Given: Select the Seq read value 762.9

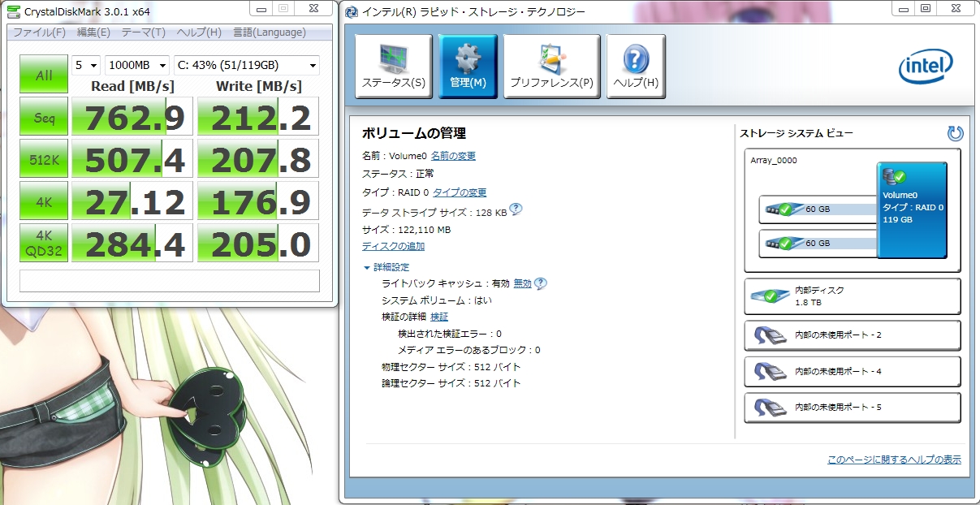Looking at the screenshot, I should coord(132,117).
